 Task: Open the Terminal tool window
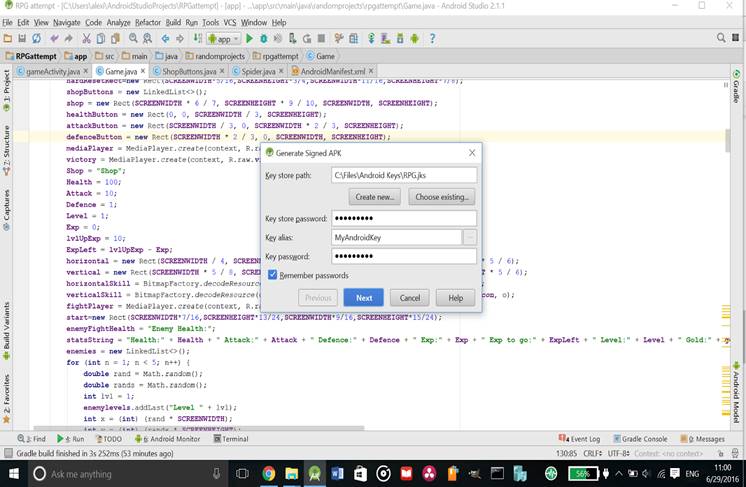pyautogui.click(x=231, y=438)
